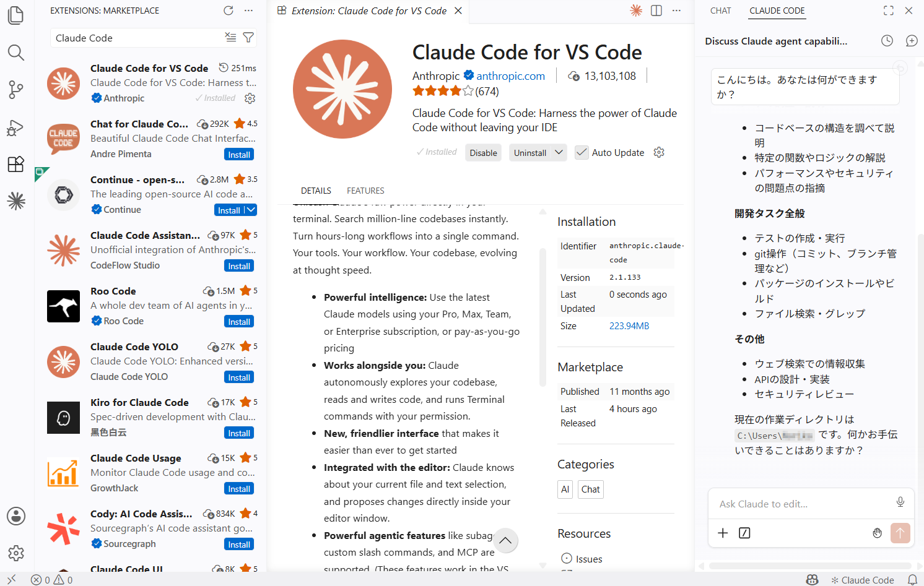
Task: Install Roo Code extension
Action: [239, 322]
